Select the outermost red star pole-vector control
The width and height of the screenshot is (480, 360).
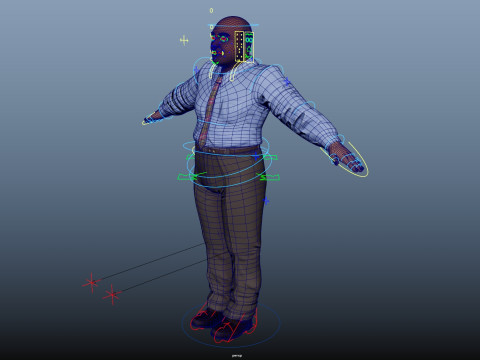91,283
